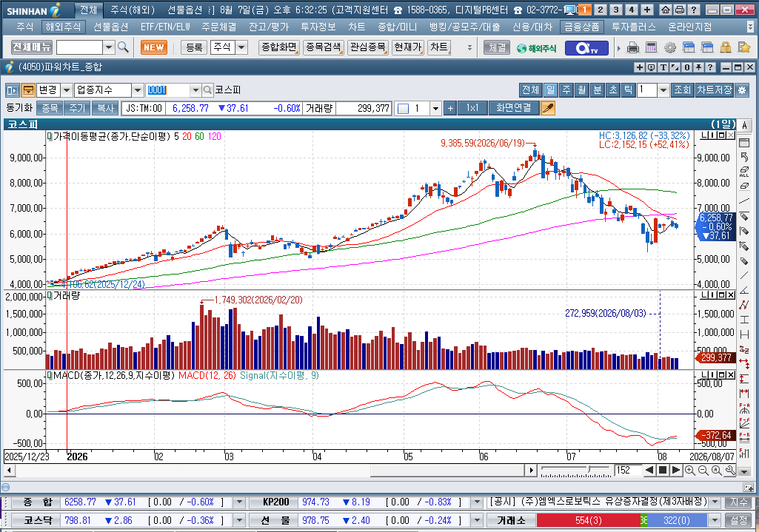Screen dimensions: 759x532
Task: Open the period number dropdown beside 틱
Action: click(663, 90)
